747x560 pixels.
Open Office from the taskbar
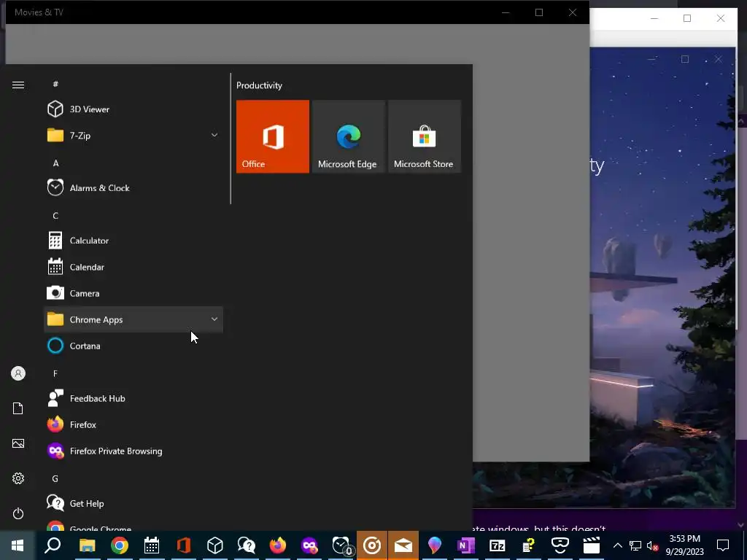[183, 545]
